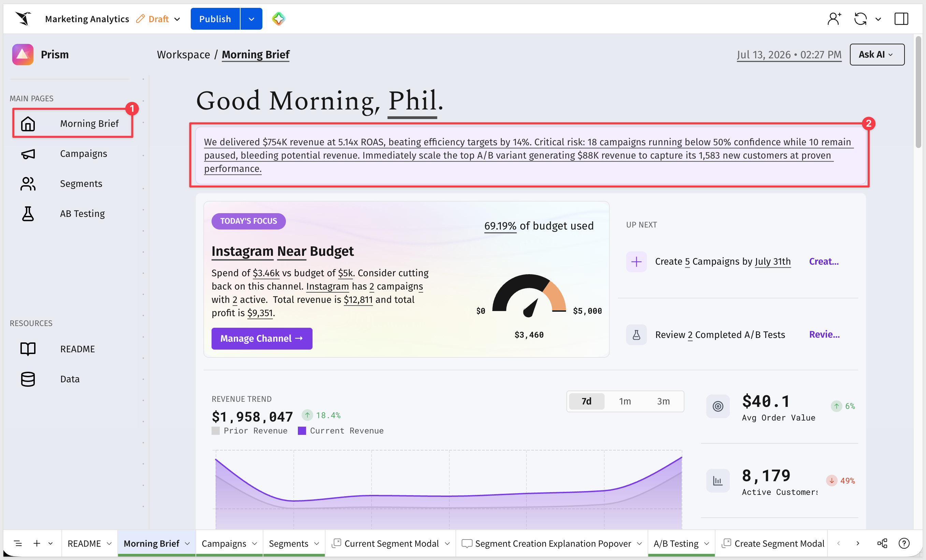The height and width of the screenshot is (560, 926).
Task: Click the add user share icon
Action: [834, 19]
